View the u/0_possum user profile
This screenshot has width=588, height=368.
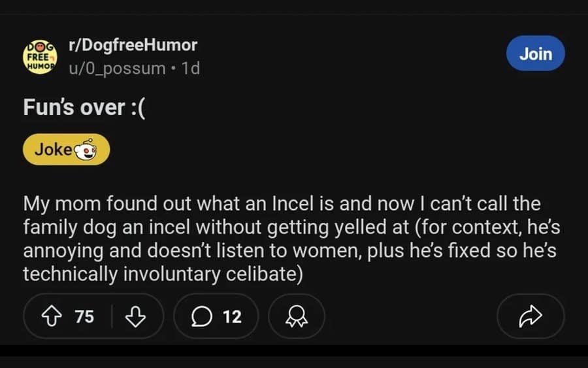[118, 67]
